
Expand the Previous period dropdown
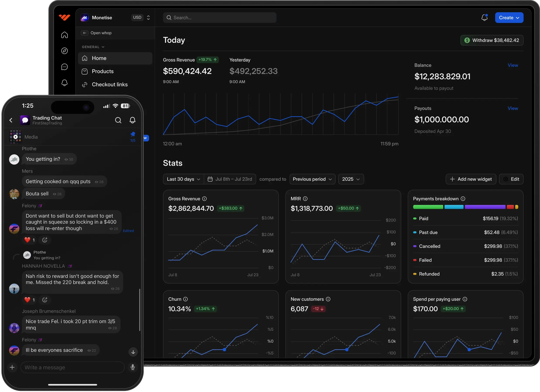coord(312,179)
